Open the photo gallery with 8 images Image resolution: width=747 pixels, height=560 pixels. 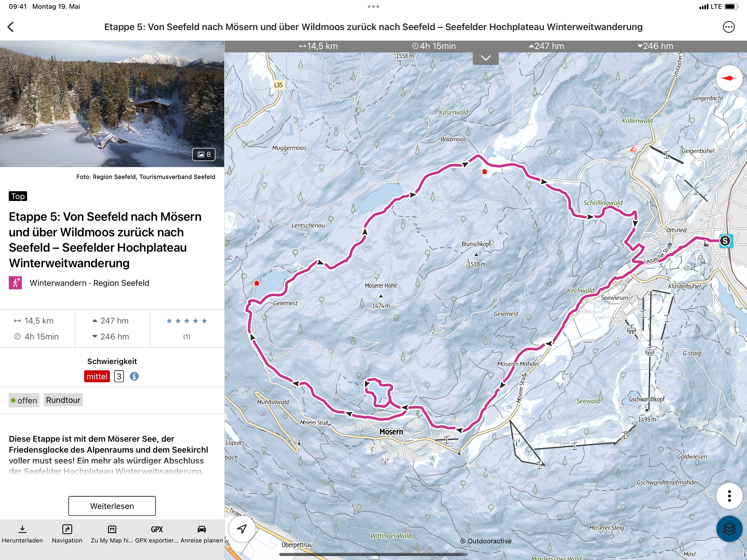204,154
